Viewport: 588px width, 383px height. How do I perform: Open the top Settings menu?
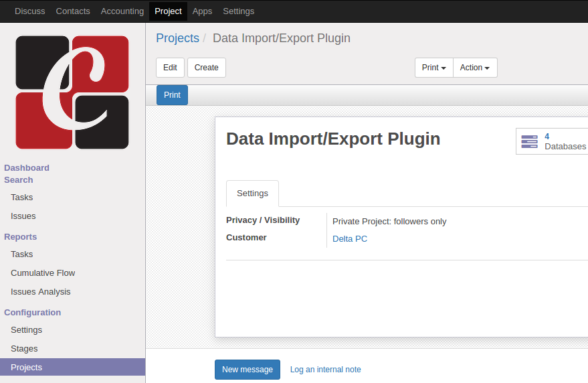click(x=238, y=11)
